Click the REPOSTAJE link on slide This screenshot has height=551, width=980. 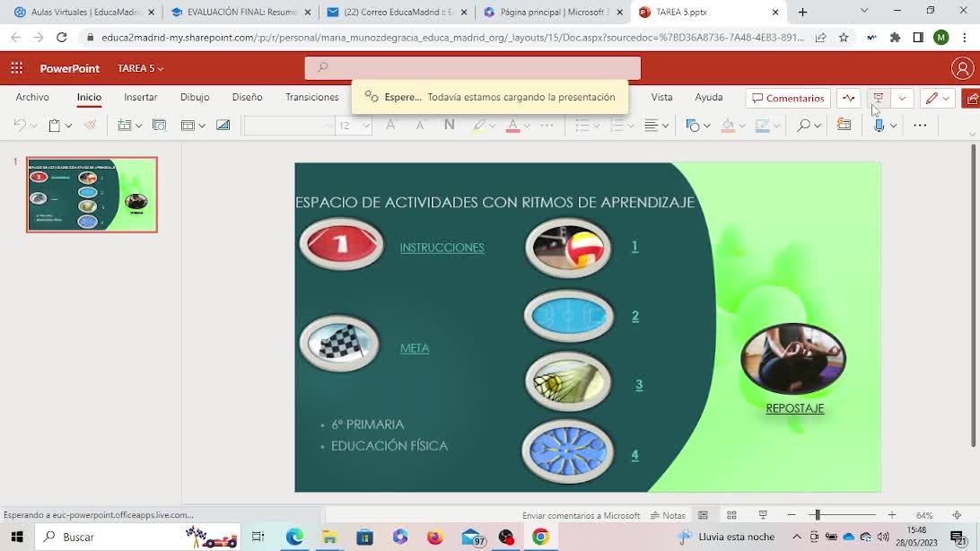tap(795, 408)
